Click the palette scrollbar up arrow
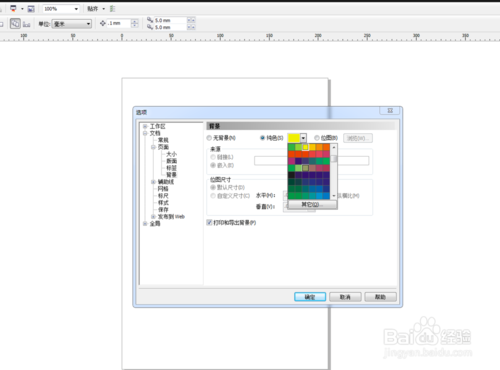Viewport: 500px width, 370px height. pos(334,147)
